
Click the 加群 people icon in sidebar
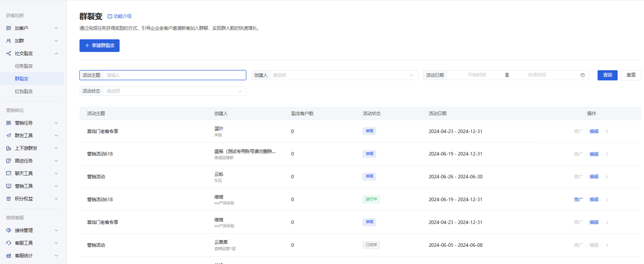8,41
